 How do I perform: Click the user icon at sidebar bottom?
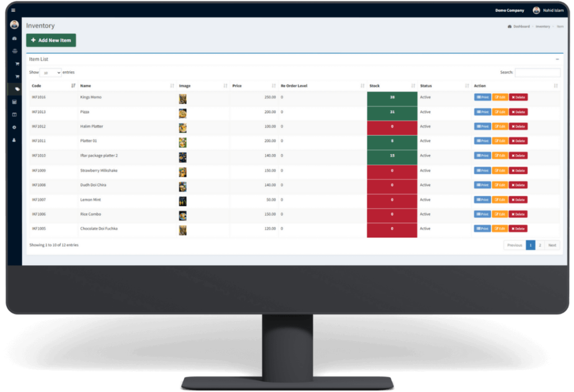pyautogui.click(x=15, y=140)
